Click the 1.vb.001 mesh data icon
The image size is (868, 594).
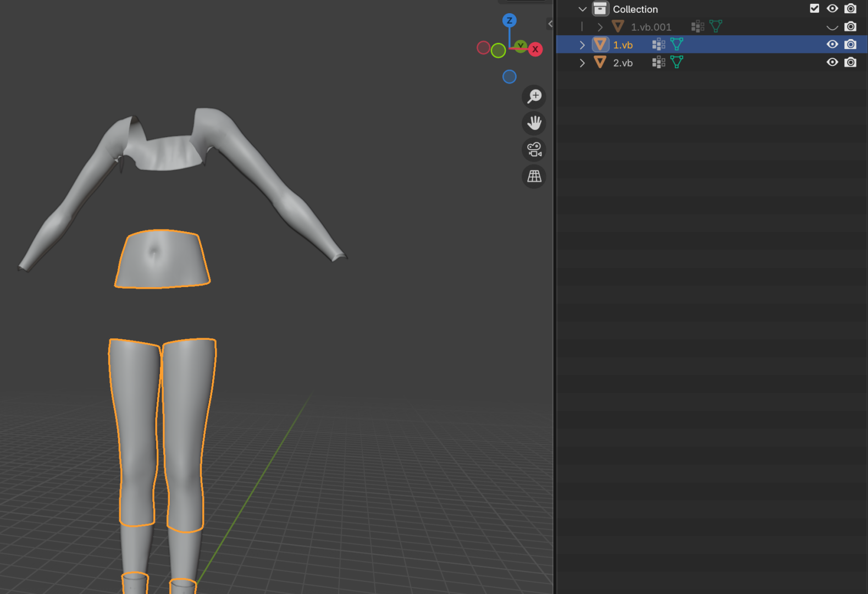pos(716,26)
